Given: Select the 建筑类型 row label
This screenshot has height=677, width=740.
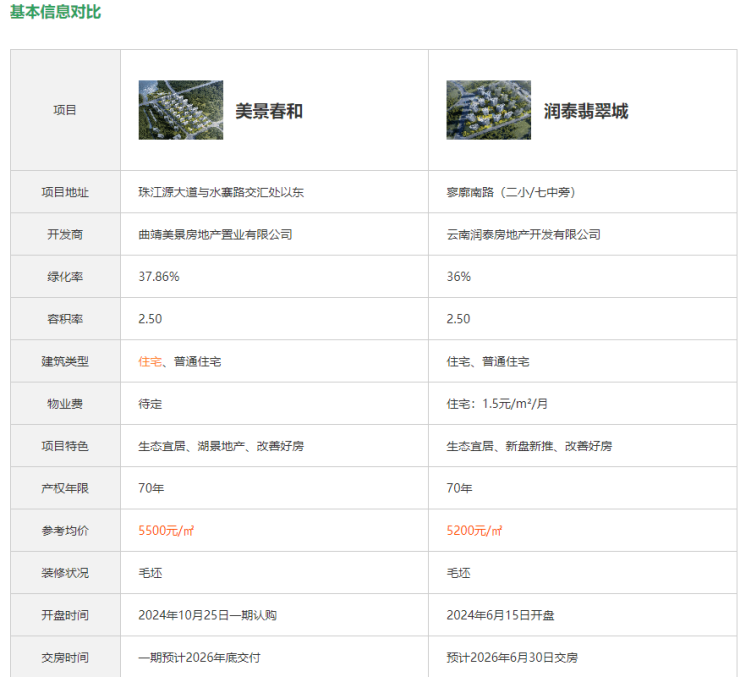Looking at the screenshot, I should [x=65, y=362].
